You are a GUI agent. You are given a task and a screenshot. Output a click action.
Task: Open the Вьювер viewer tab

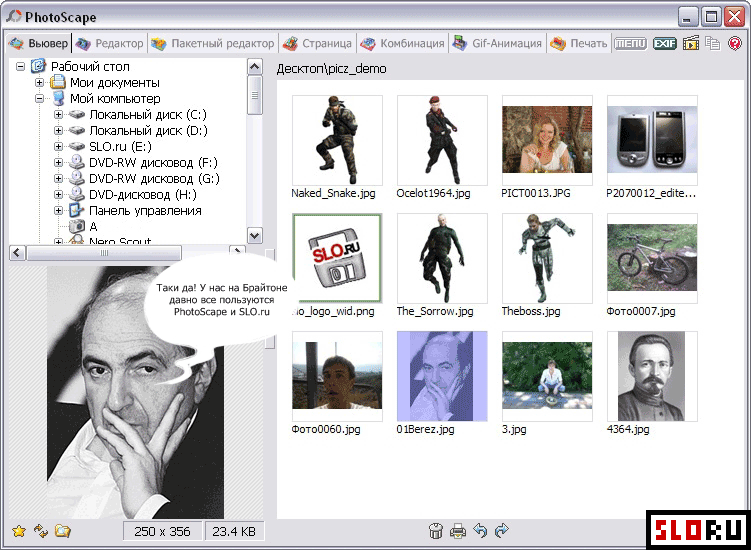tap(38, 44)
